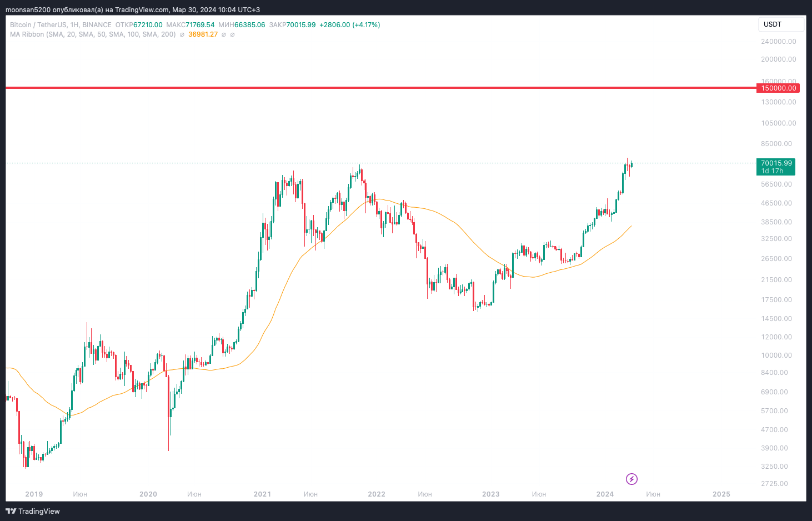Viewport: 812px width, 521px height.
Task: Click the 2725.00 price axis label
Action: tap(774, 484)
